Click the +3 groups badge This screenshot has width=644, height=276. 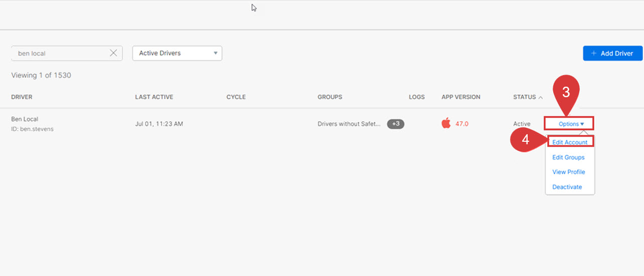pos(396,124)
